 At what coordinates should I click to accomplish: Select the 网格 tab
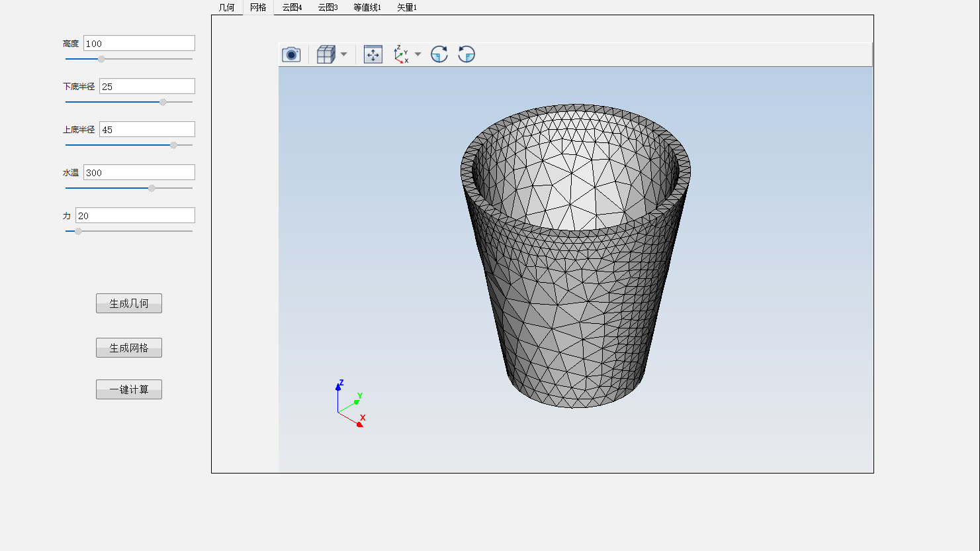(258, 7)
